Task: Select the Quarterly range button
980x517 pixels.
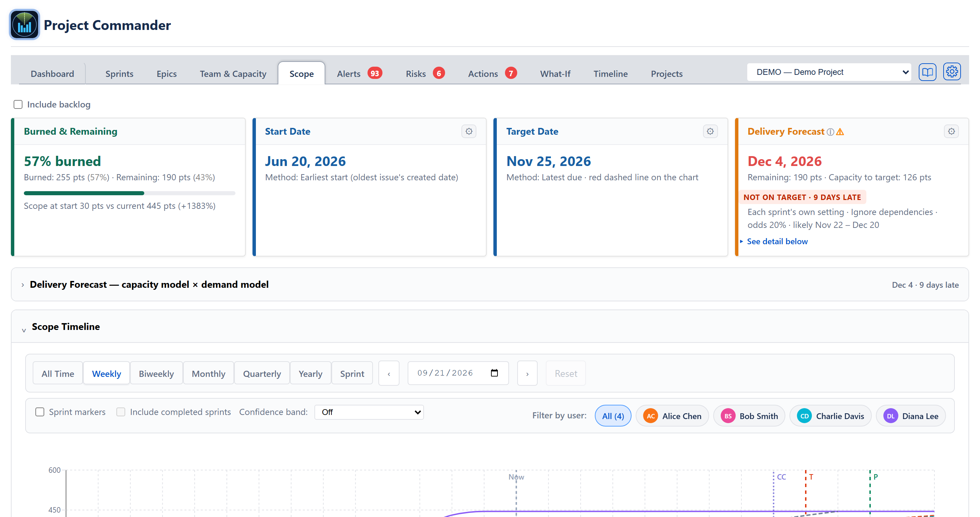Action: pos(262,373)
